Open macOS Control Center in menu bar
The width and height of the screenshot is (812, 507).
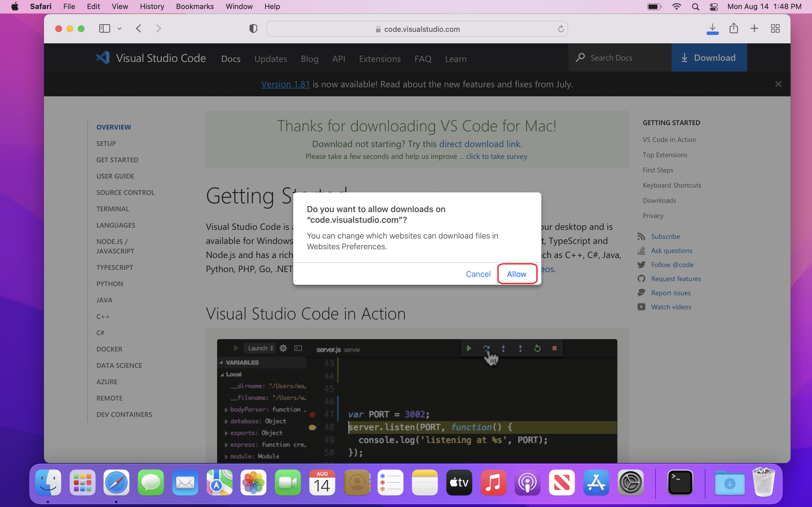(714, 7)
